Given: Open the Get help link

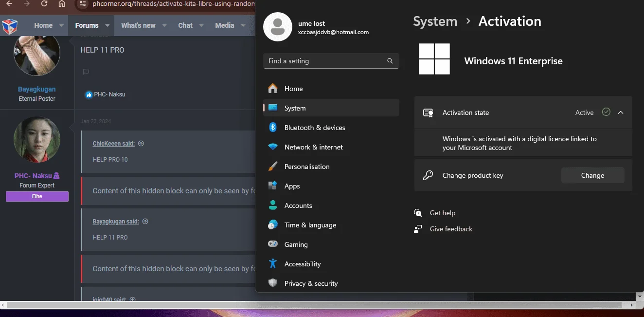Looking at the screenshot, I should click(x=443, y=213).
